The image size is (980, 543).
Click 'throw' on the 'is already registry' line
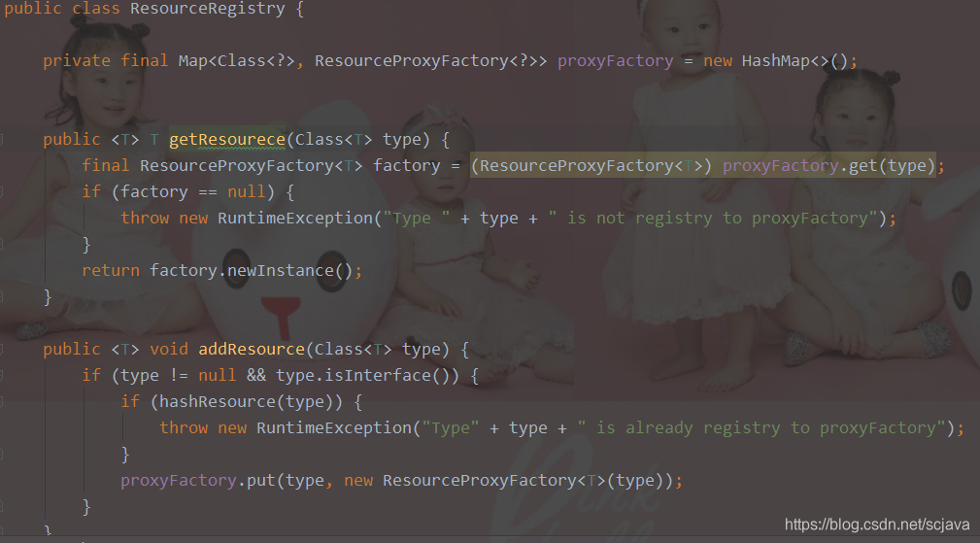point(184,428)
